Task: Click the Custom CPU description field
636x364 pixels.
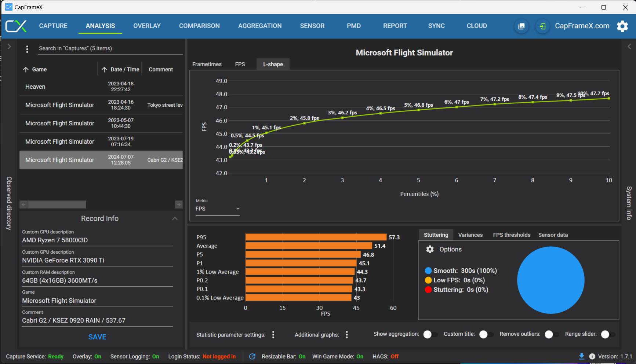Action: coord(97,240)
